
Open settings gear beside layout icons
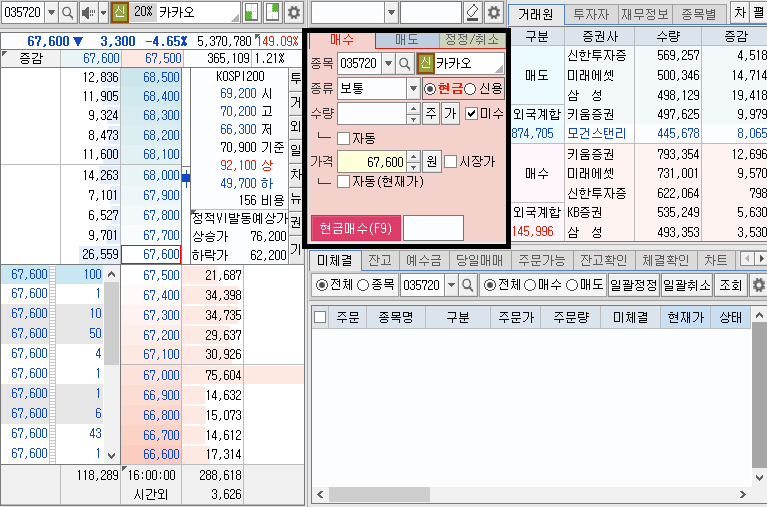pyautogui.click(x=293, y=13)
